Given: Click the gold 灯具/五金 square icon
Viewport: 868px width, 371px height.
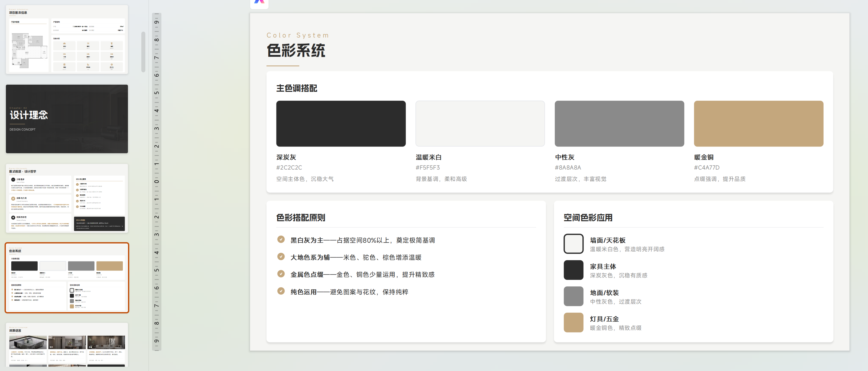Looking at the screenshot, I should (x=573, y=323).
